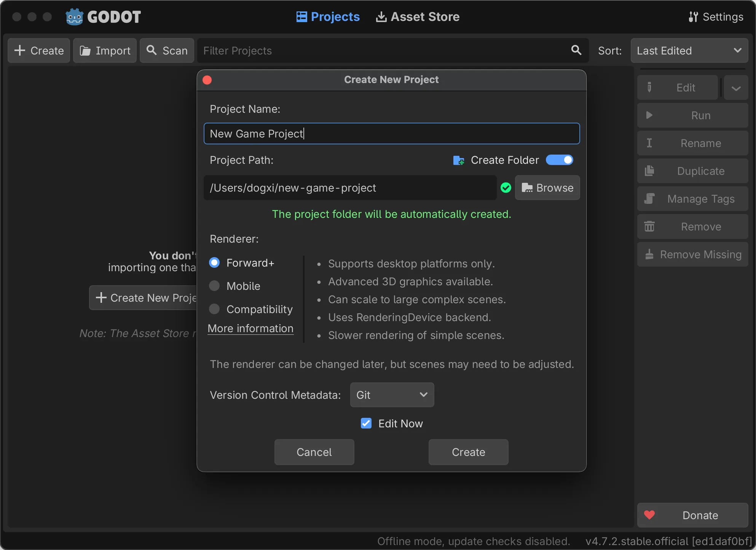Click the Donate button

pyautogui.click(x=693, y=515)
